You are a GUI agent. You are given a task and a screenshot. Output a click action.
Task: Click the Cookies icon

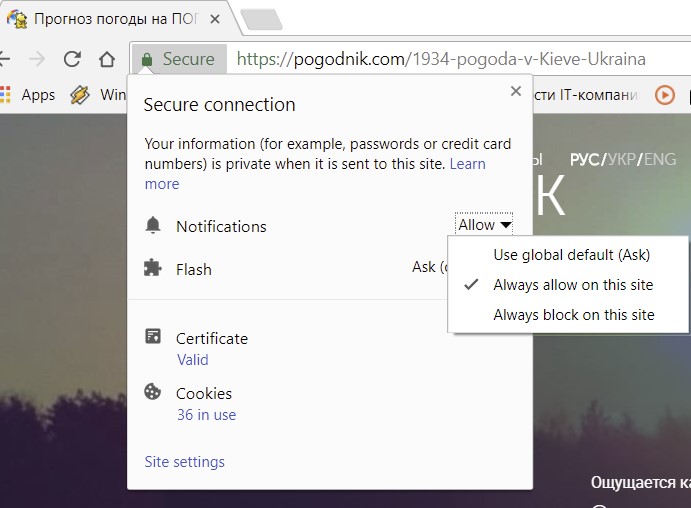pos(152,391)
